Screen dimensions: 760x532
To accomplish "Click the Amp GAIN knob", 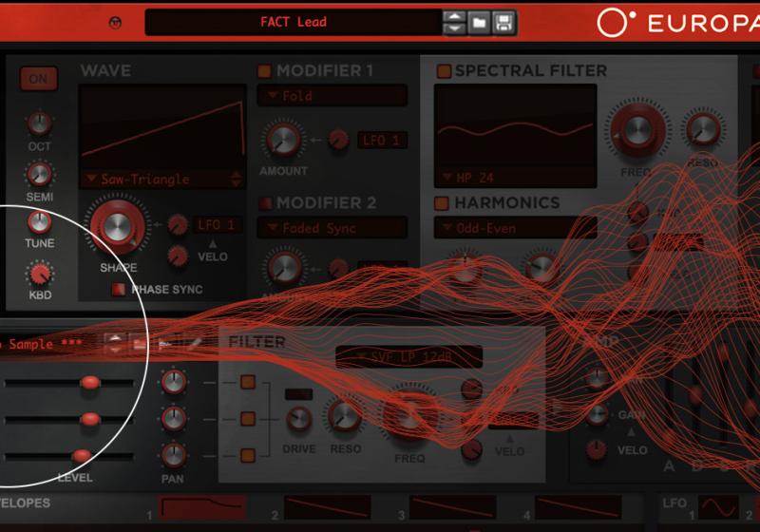I will coord(598,414).
